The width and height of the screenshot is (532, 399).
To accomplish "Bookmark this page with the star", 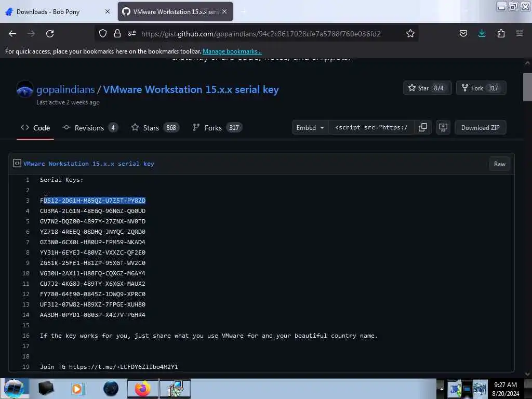I will tap(410, 33).
